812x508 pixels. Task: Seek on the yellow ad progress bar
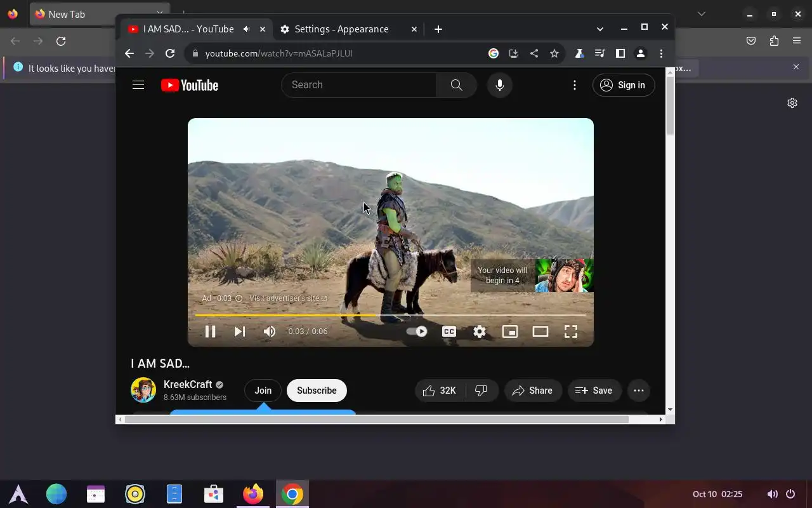point(391,315)
